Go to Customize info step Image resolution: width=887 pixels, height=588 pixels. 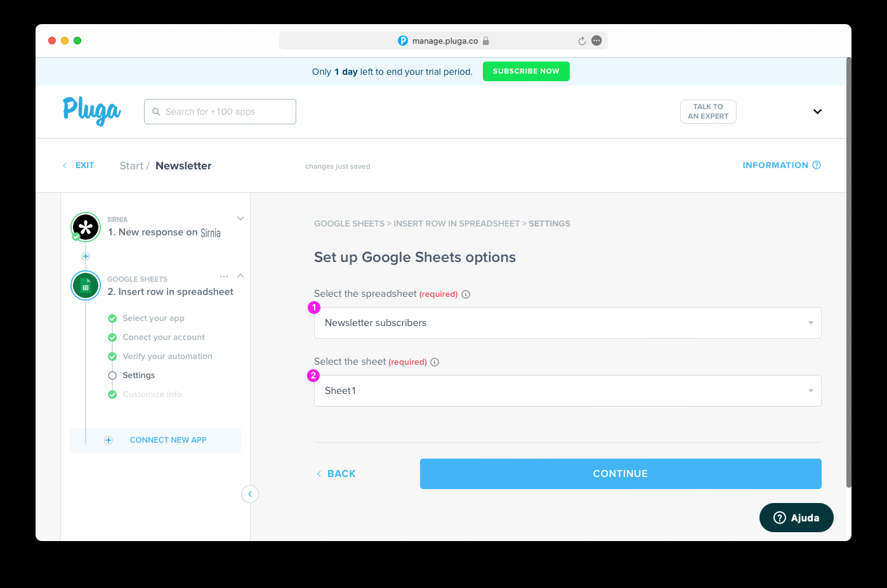click(x=152, y=395)
